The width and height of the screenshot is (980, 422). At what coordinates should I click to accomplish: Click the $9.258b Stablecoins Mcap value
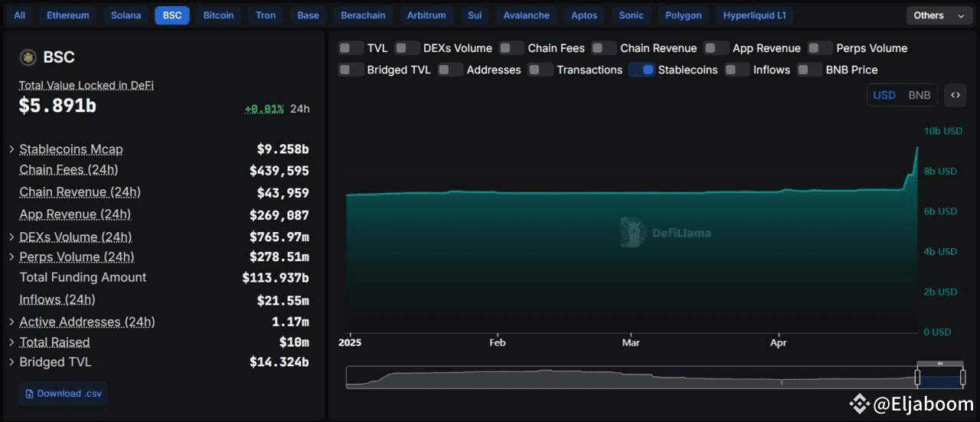[283, 149]
